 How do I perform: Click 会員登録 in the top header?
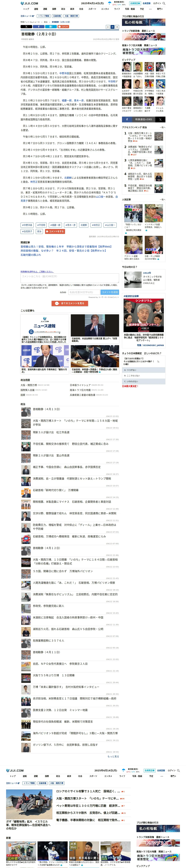(146, 3)
